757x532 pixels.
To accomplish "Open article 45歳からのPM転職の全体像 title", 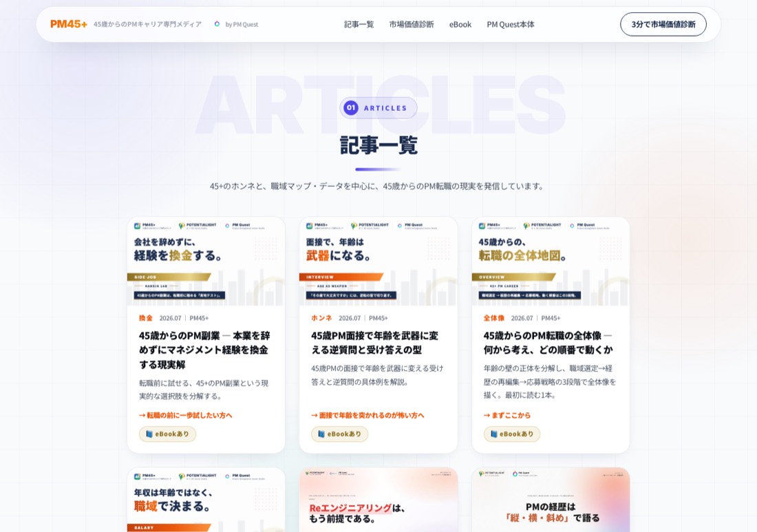I will click(548, 342).
